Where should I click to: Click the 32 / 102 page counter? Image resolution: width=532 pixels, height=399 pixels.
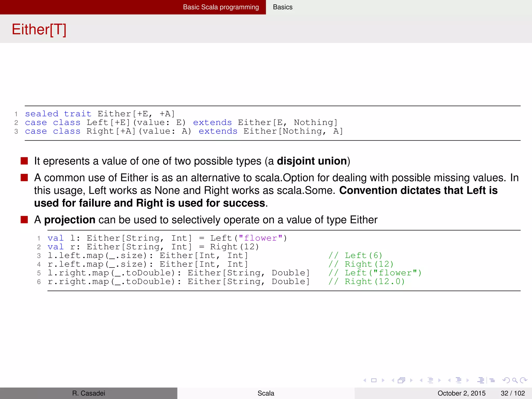(513, 393)
